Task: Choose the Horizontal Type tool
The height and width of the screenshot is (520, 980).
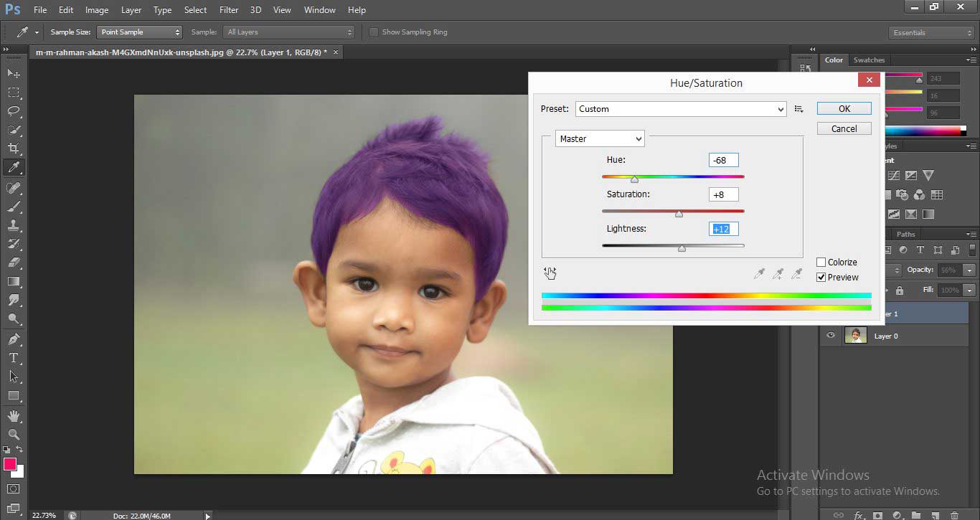Action: pyautogui.click(x=13, y=357)
